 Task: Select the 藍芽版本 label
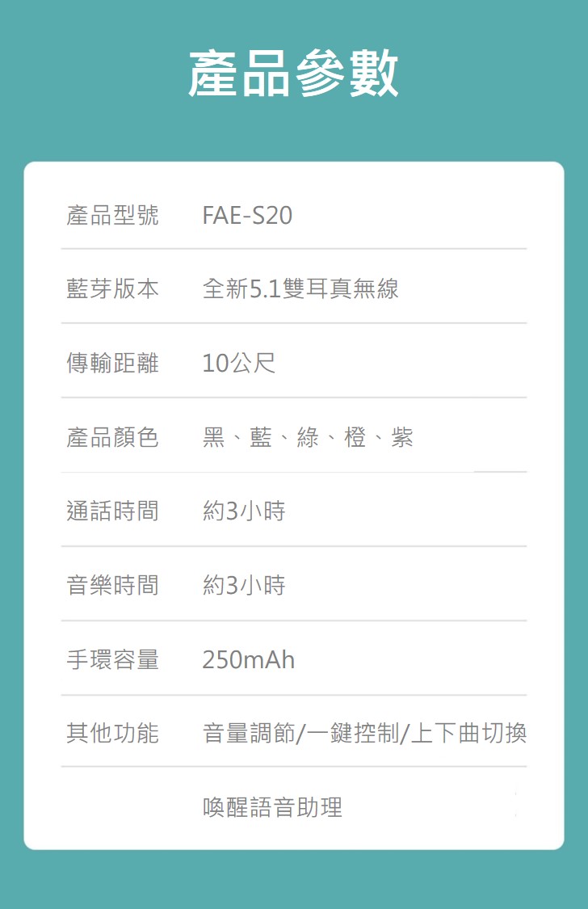pos(112,288)
